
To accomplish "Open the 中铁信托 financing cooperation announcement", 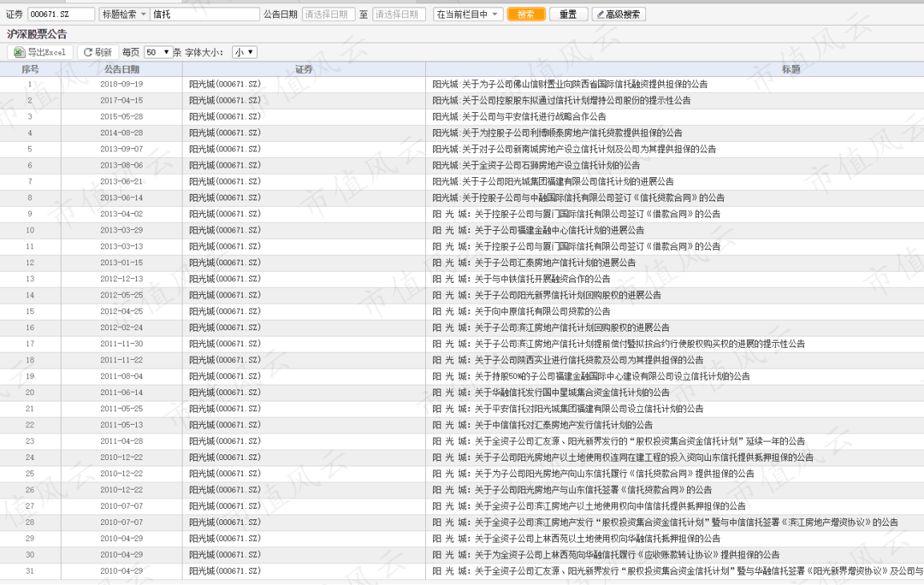I will [x=521, y=279].
